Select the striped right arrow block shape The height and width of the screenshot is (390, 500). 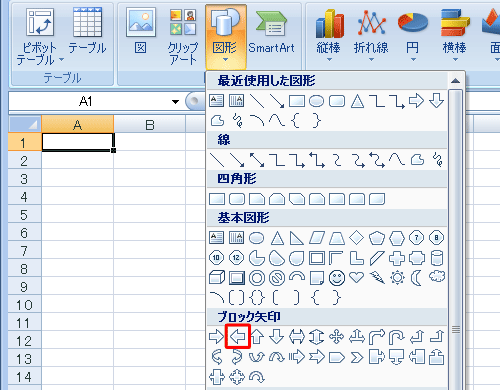tap(297, 357)
